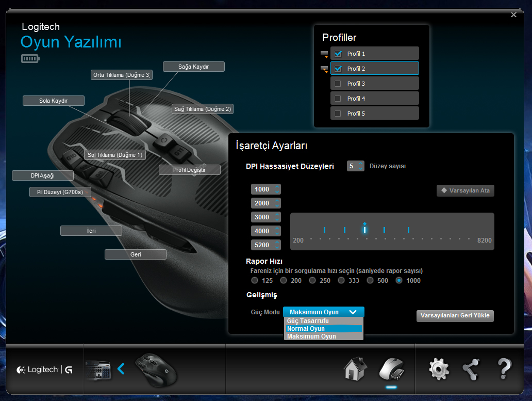
Task: Select 250 report rate
Action: [312, 280]
